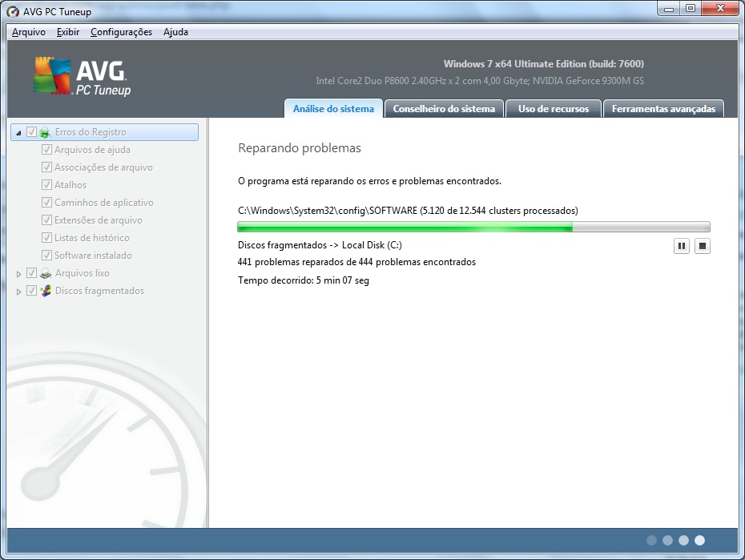This screenshot has height=560, width=745.
Task: Expand the Discos fragmentados tree node
Action: coord(18,291)
